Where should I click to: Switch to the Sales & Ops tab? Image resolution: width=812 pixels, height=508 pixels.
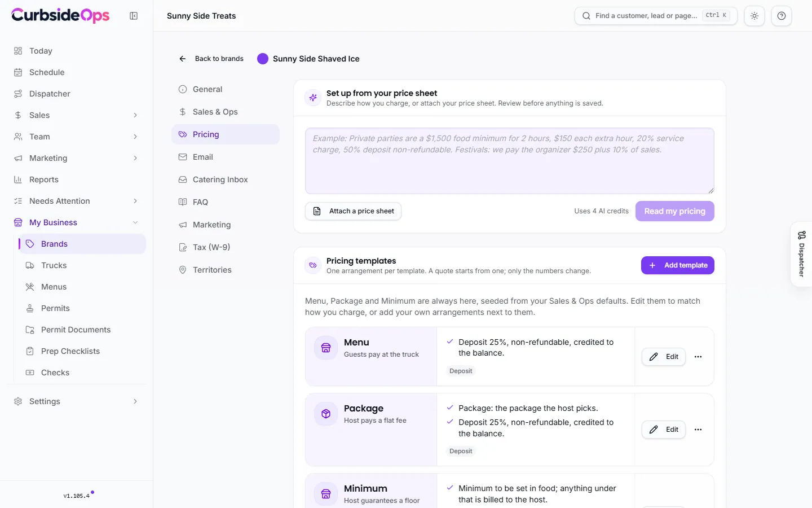[226, 112]
